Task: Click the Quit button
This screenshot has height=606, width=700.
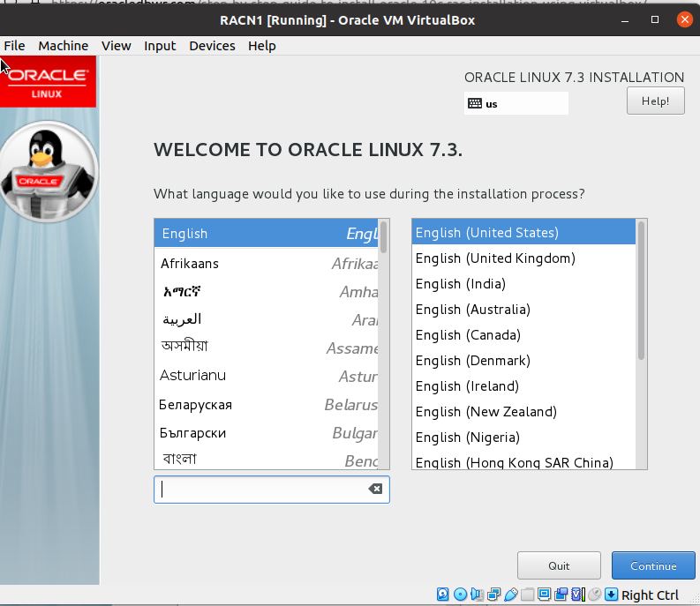Action: tap(559, 565)
